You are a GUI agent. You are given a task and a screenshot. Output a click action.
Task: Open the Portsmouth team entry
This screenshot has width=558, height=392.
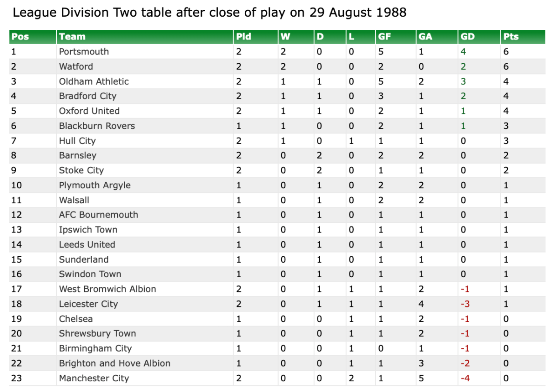(x=84, y=52)
